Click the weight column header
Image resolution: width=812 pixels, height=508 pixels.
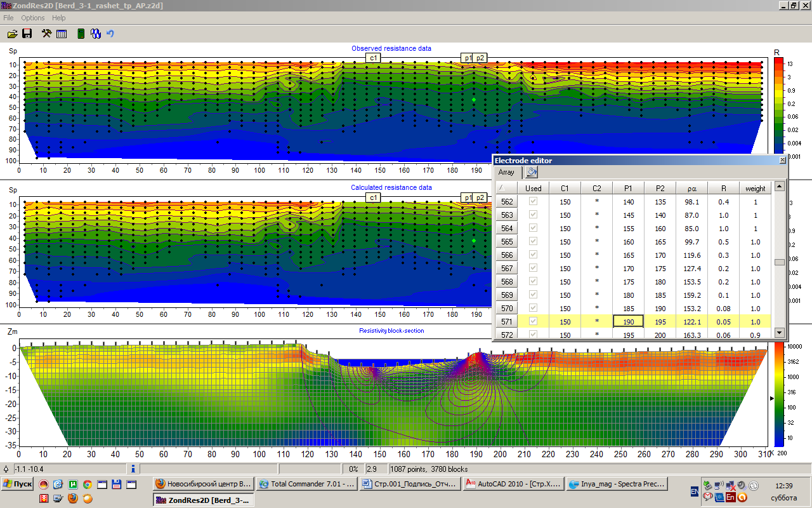pos(755,188)
